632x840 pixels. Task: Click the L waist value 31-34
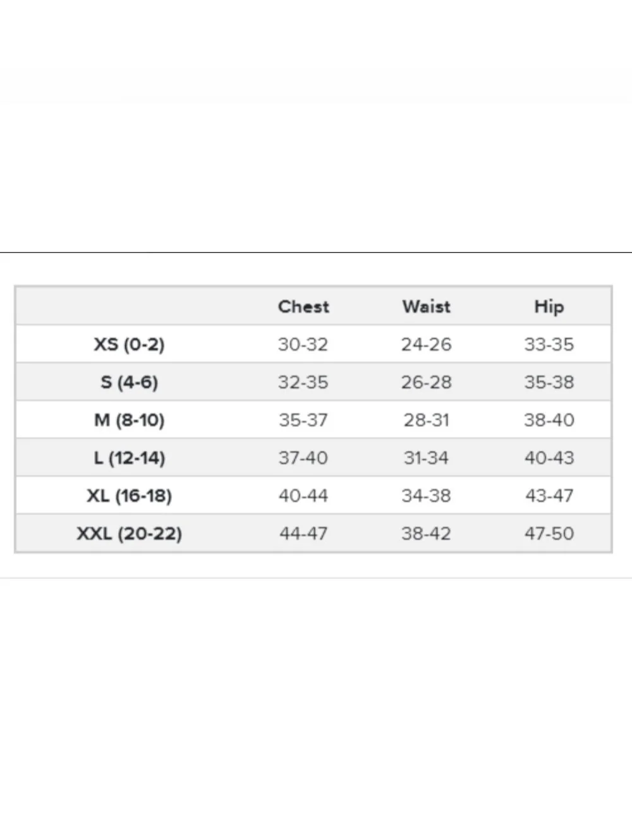tap(427, 458)
